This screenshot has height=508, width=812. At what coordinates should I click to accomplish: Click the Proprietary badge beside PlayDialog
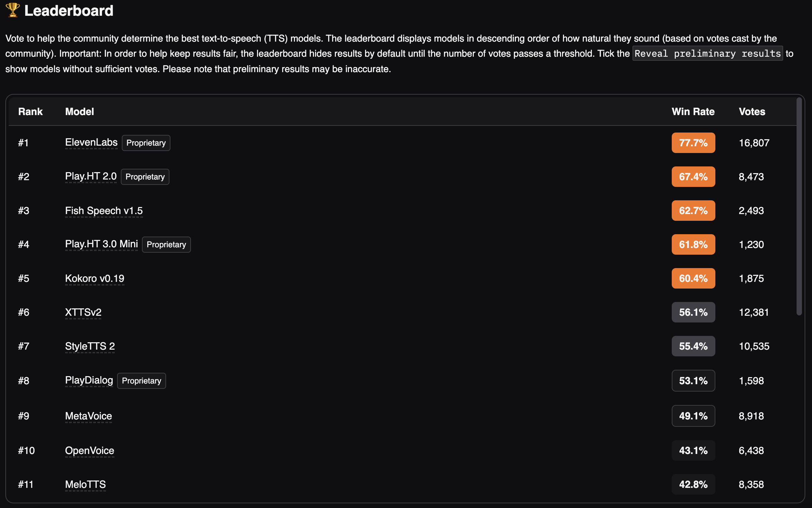tap(142, 380)
